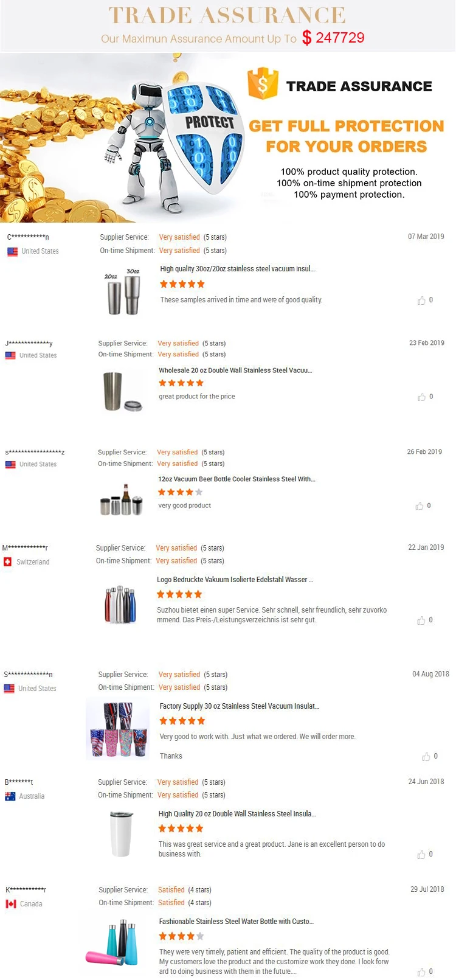
Task: Open 'High quality 30oz/20oz stainless steel vacuum' product link
Action: coord(237,269)
